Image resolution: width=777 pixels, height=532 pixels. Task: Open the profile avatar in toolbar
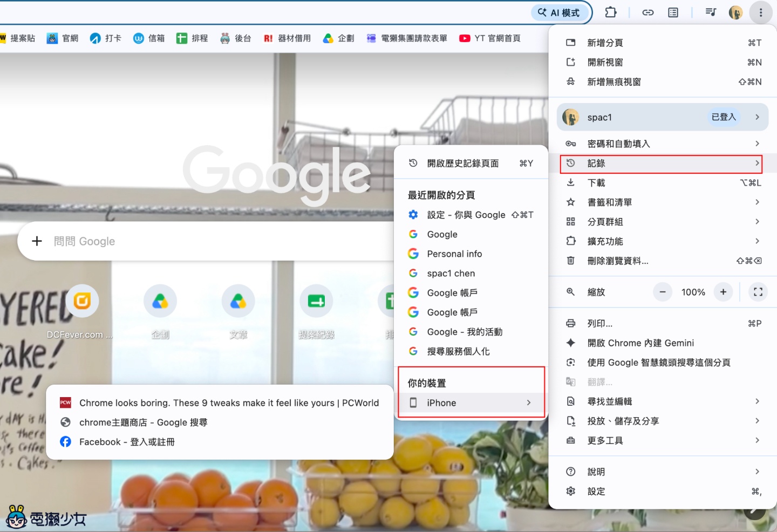tap(735, 12)
